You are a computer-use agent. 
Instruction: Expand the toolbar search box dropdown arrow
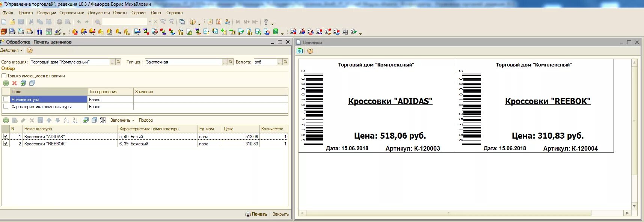point(149,22)
